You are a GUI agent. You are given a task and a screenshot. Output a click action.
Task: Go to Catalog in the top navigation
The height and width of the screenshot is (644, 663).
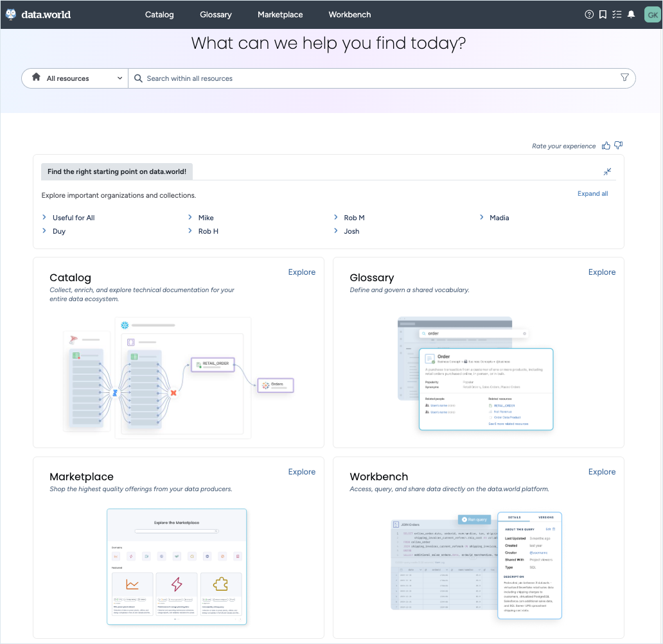(x=159, y=14)
